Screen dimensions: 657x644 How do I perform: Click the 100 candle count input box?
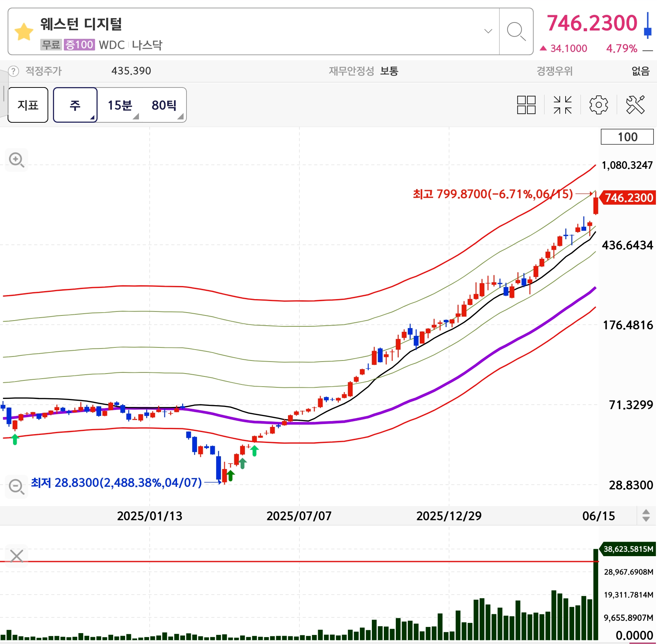[x=627, y=137]
